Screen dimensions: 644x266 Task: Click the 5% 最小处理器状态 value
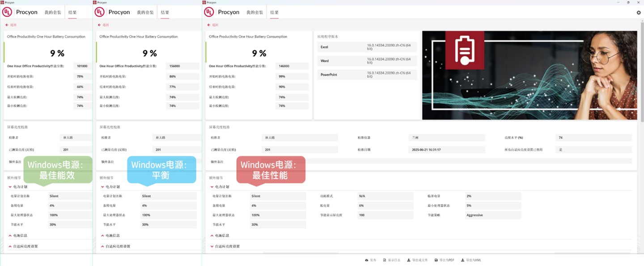tap(493, 206)
